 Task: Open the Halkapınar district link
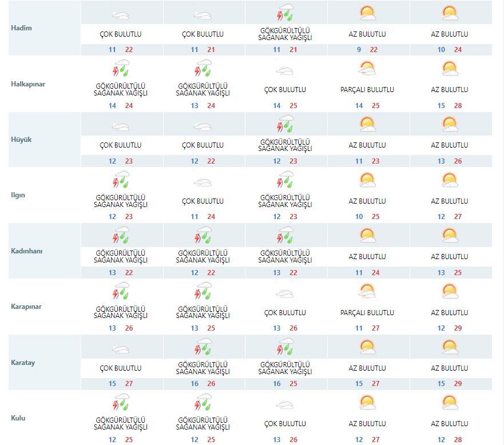coord(27,84)
